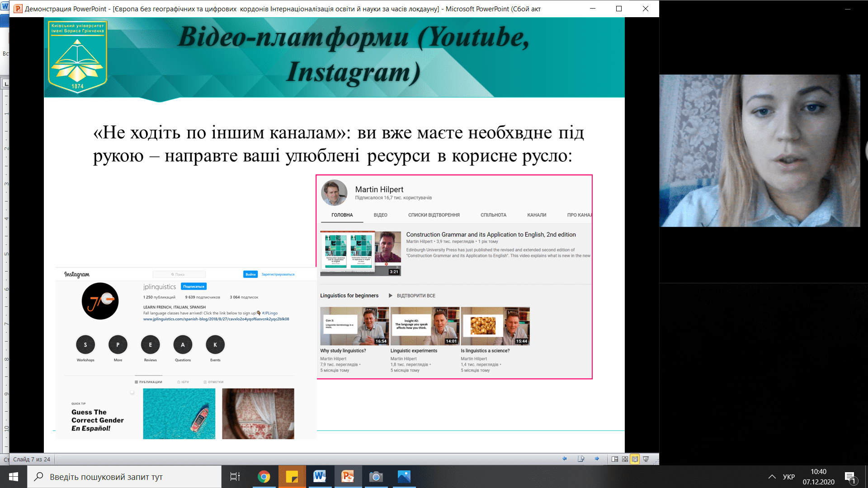This screenshot has width=868, height=488.
Task: Click the 'Why study linguistics?' video thumbnail
Action: (354, 326)
